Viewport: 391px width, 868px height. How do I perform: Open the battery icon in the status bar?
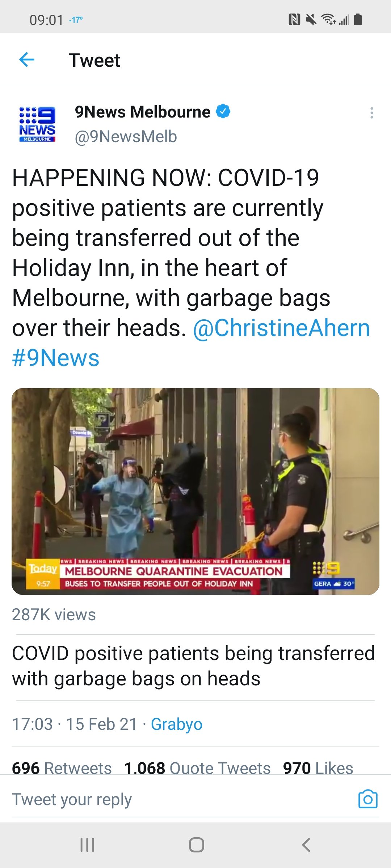[x=358, y=19]
